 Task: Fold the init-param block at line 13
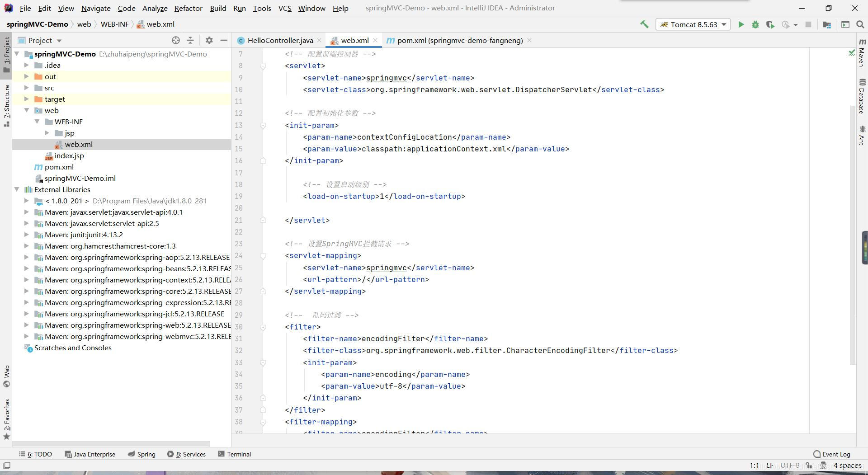[x=263, y=125]
